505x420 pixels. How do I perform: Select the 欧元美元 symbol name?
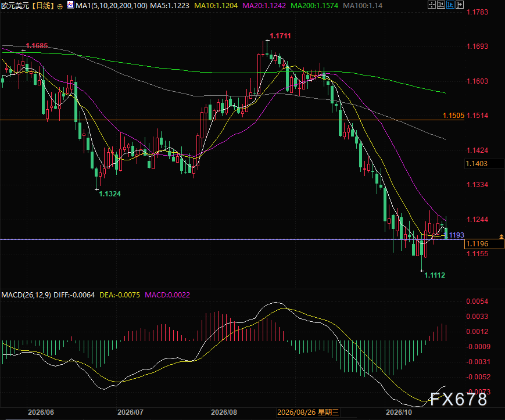[15, 5]
